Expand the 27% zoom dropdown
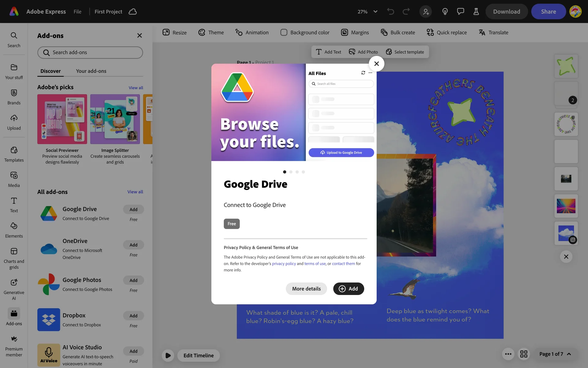Screen dimensions: 588x368 375,12
